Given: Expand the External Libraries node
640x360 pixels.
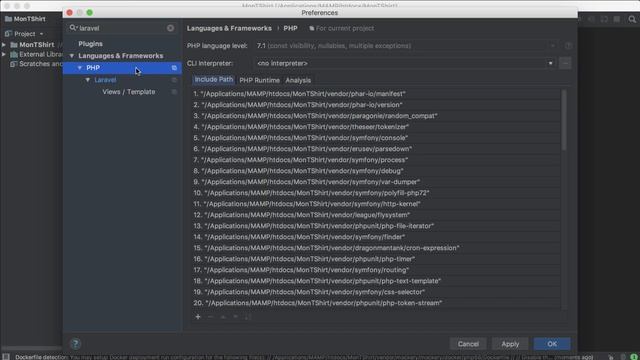Looking at the screenshot, I should click(4, 54).
